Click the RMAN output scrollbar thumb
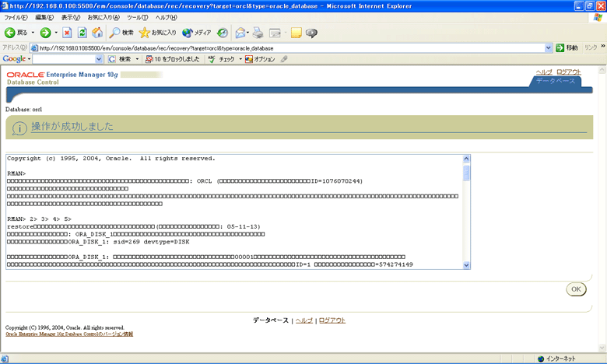Image resolution: width=607 pixels, height=364 pixels. (466, 173)
